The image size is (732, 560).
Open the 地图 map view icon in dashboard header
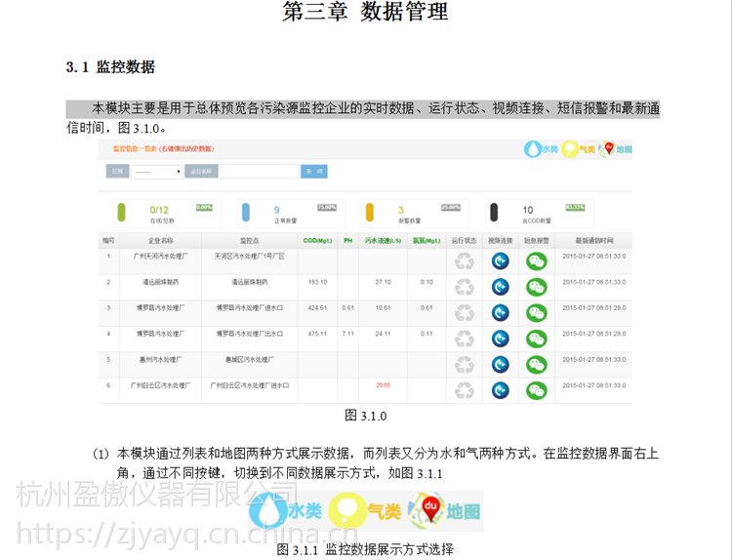point(616,149)
